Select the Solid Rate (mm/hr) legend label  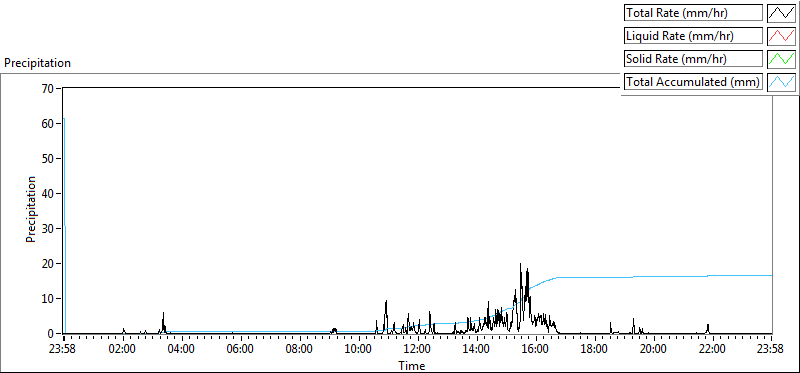(x=693, y=59)
